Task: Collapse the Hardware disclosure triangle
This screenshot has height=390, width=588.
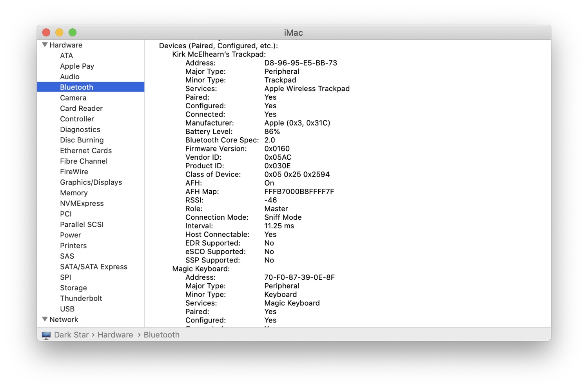Action: point(45,45)
